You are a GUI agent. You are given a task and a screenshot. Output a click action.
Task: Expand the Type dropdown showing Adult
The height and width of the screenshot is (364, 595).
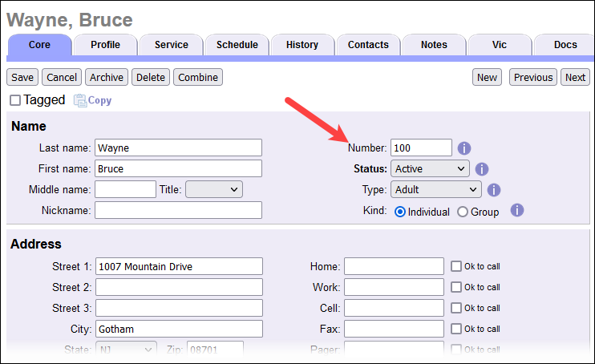435,190
